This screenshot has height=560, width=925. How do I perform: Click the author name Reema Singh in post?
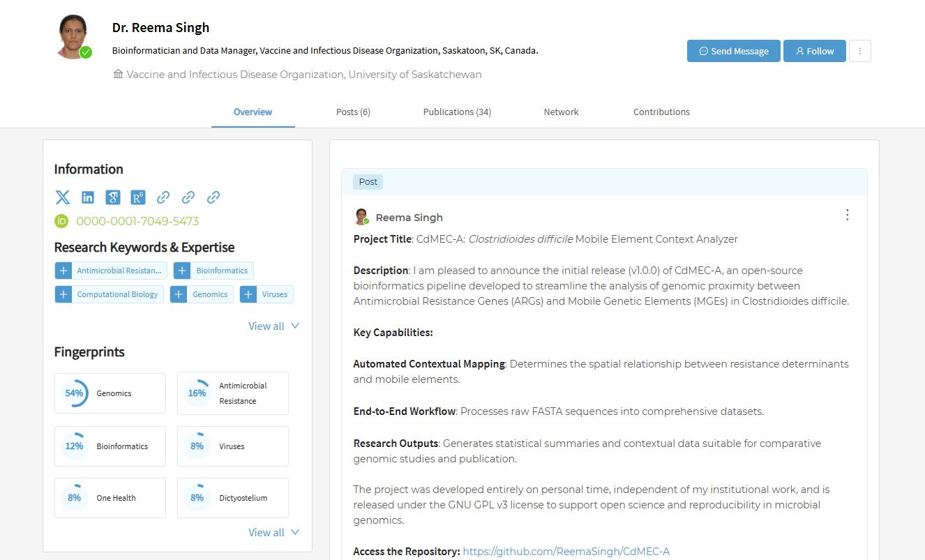(409, 218)
